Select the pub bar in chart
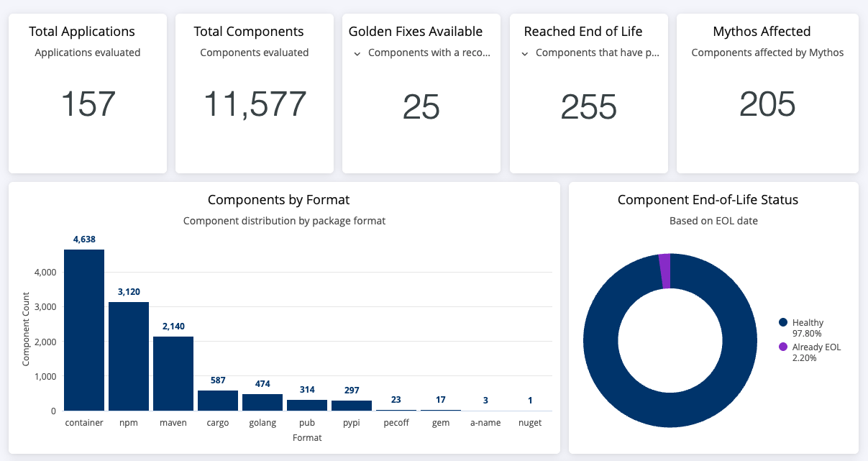Screen dimensions: 868x461 307,405
